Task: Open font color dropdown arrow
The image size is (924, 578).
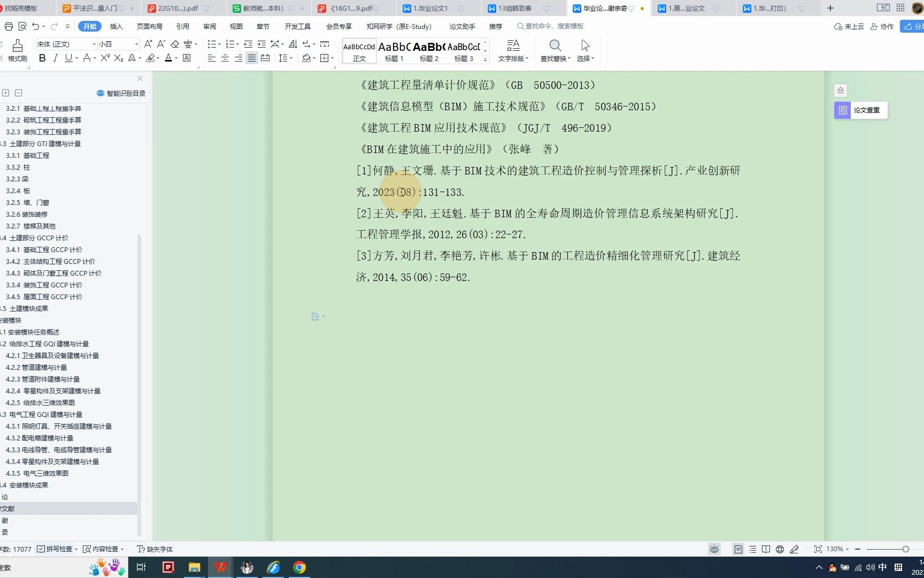Action: 176,58
